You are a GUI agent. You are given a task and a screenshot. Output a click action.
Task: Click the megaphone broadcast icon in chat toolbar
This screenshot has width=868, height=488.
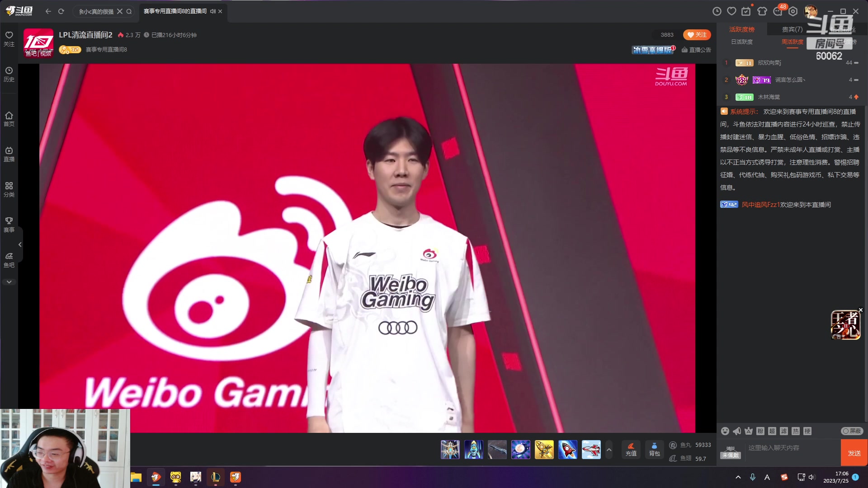click(737, 431)
